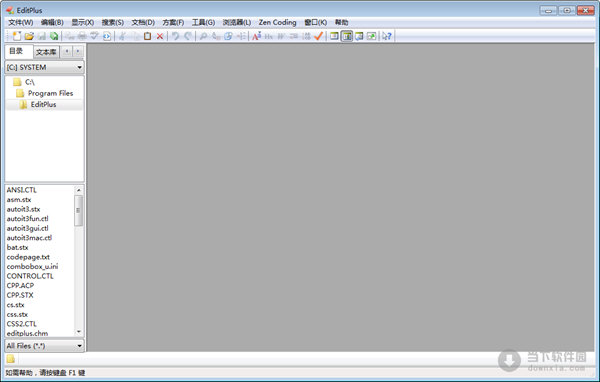Click the file list scroll down arrow
600x382 pixels.
(x=78, y=332)
